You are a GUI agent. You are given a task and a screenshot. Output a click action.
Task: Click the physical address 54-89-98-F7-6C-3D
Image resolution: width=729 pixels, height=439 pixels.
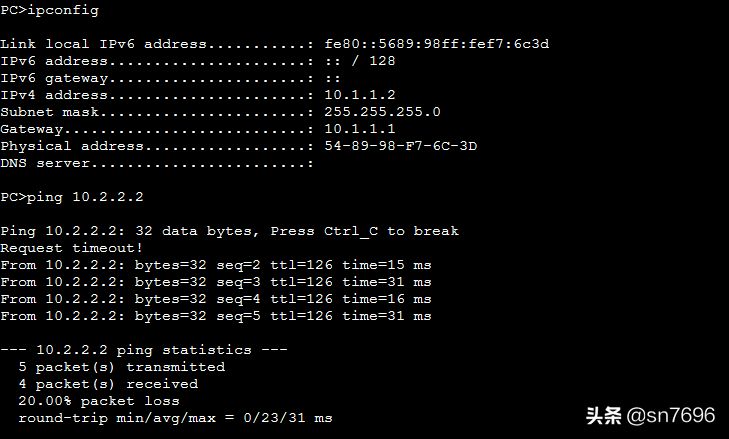(400, 146)
